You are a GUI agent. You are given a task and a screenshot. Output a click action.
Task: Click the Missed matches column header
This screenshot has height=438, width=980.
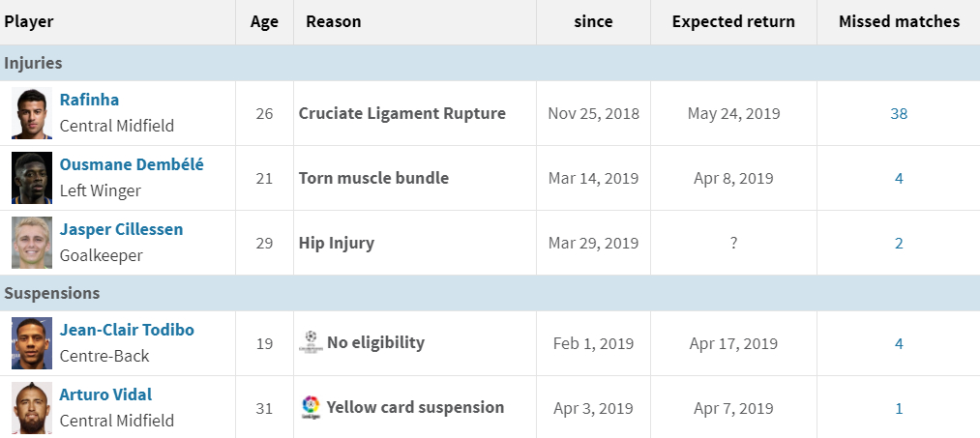click(x=899, y=21)
